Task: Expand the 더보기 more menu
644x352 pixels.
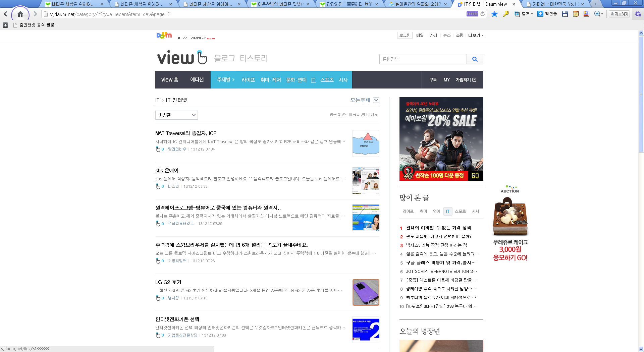Action: (x=476, y=36)
